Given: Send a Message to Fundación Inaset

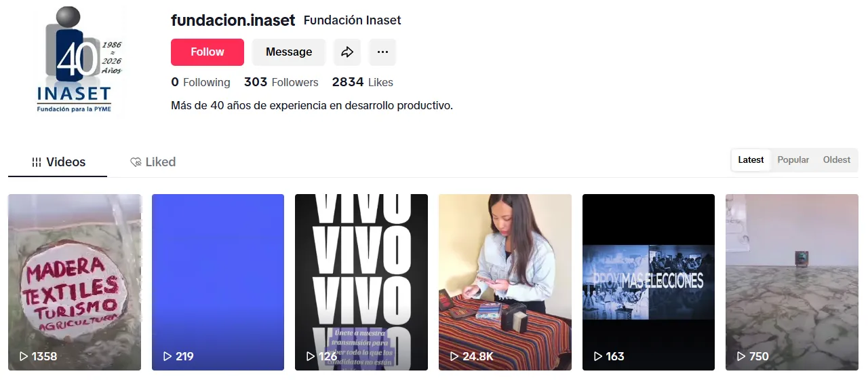Looking at the screenshot, I should tap(289, 52).
